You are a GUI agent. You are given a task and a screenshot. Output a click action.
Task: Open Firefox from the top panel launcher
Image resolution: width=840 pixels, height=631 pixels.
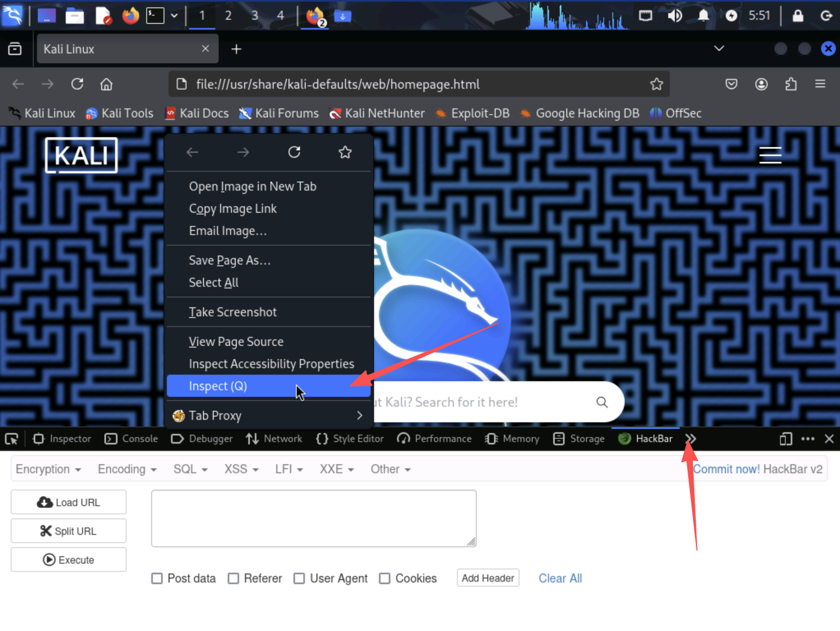pyautogui.click(x=130, y=16)
